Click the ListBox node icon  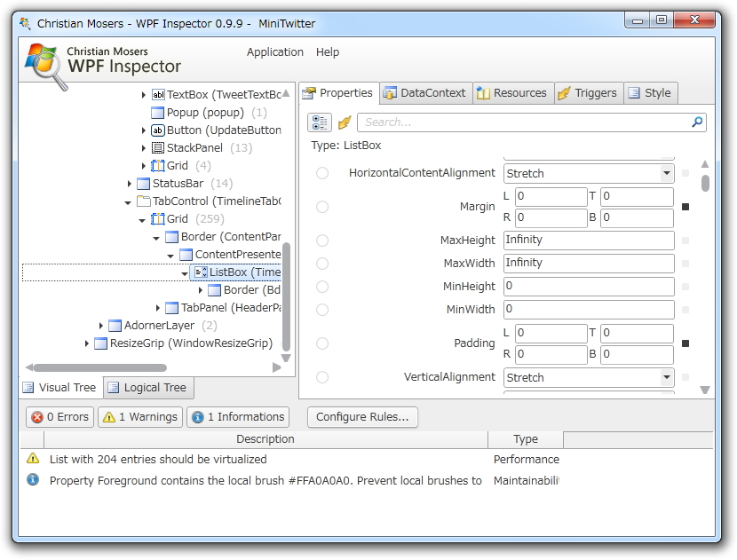coord(201,272)
